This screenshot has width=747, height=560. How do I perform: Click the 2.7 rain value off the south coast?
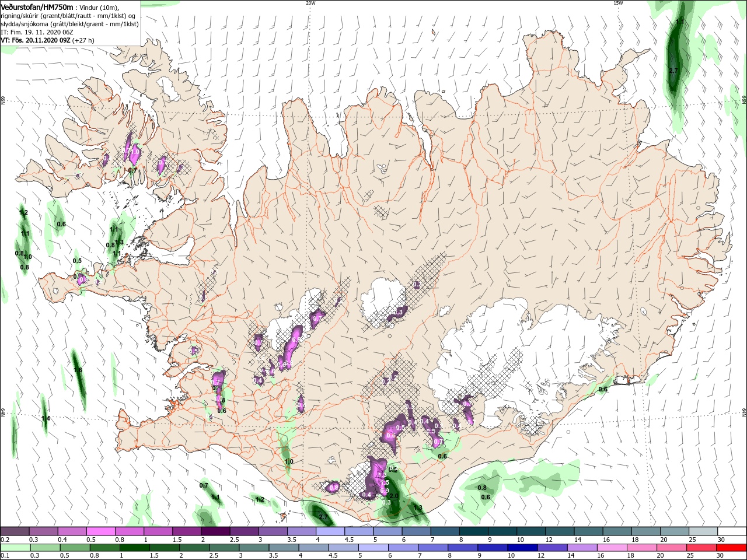pyautogui.click(x=323, y=517)
